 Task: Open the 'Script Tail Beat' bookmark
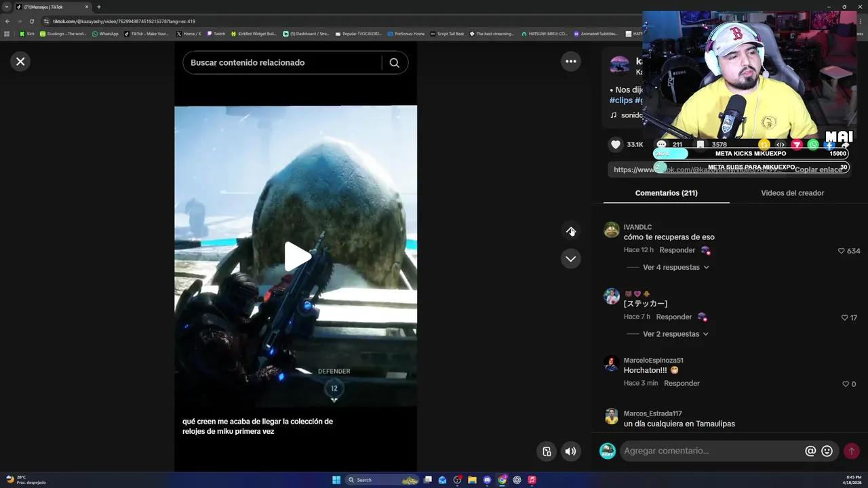pyautogui.click(x=447, y=33)
